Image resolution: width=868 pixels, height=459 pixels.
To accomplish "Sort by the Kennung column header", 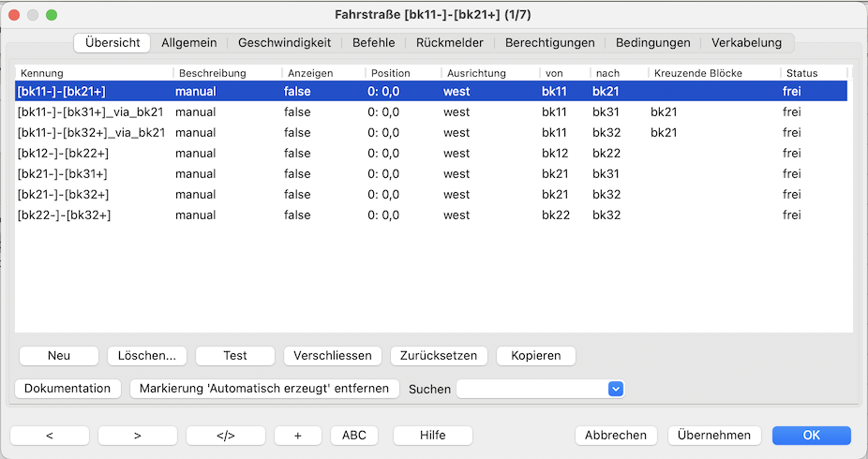I will [x=93, y=73].
